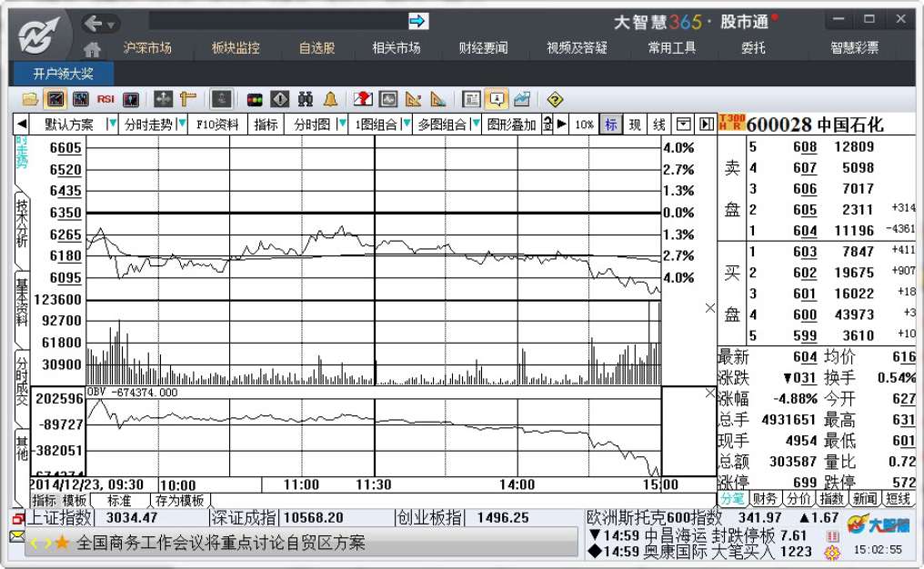Image resolution: width=924 pixels, height=569 pixels.
Task: Open the 板块监控 menu
Action: point(236,47)
